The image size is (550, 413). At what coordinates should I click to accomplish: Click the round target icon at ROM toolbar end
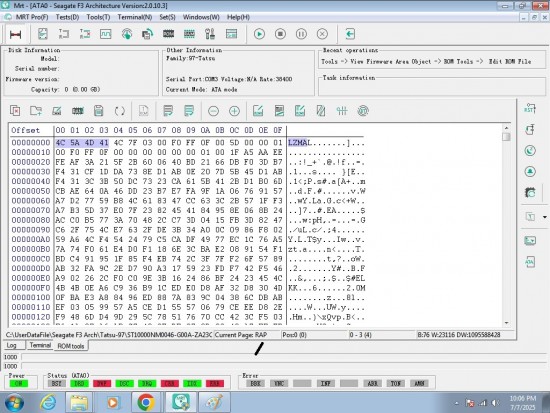coord(363,111)
